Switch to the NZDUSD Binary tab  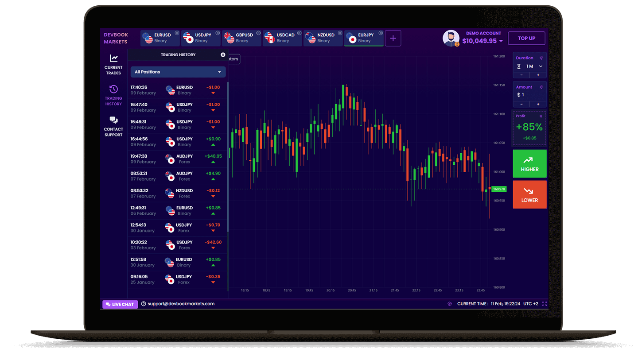[x=323, y=38]
